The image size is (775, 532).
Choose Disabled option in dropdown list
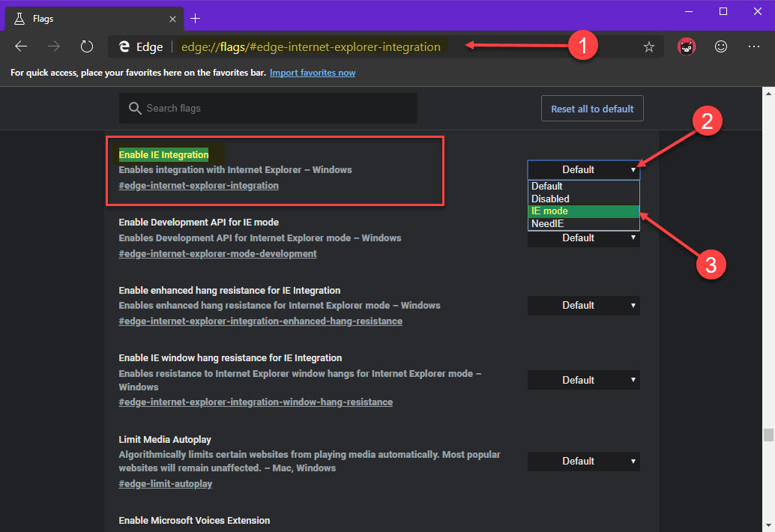coord(583,199)
